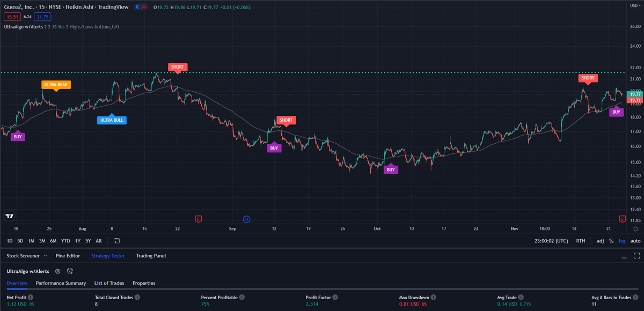Toggle log scale mode
This screenshot has width=644, height=311.
[x=622, y=241]
